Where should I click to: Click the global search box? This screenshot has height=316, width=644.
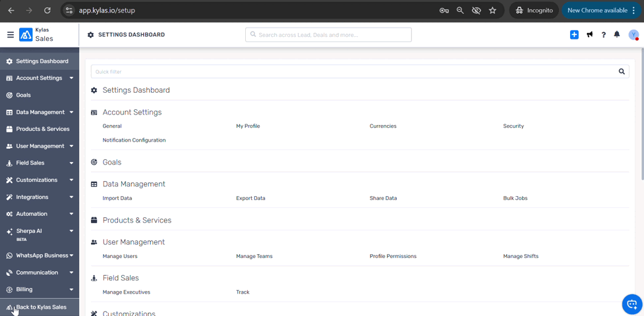tap(328, 35)
